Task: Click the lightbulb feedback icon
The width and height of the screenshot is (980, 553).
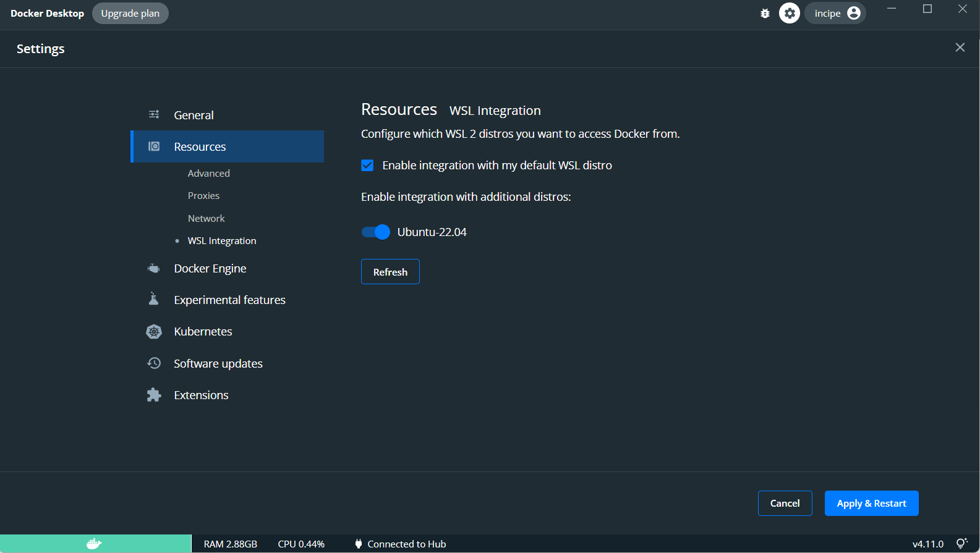Action: (961, 544)
